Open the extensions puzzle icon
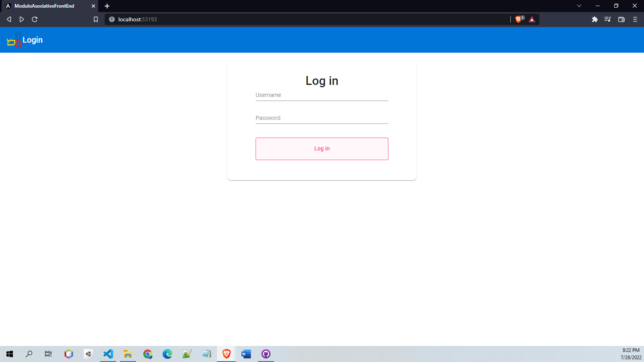The height and width of the screenshot is (362, 644). 595,19
